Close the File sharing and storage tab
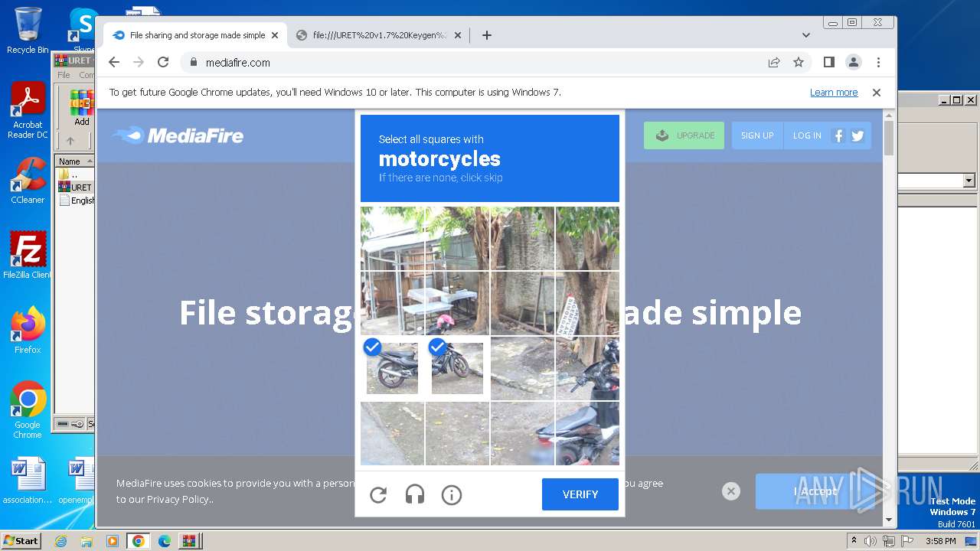 coord(275,35)
